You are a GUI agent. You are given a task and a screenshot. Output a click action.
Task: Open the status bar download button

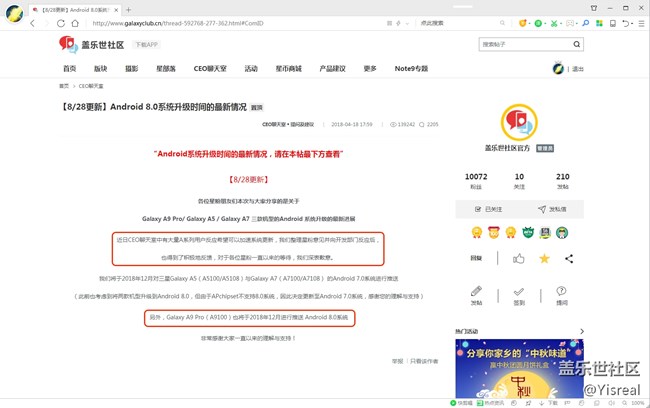click(549, 403)
